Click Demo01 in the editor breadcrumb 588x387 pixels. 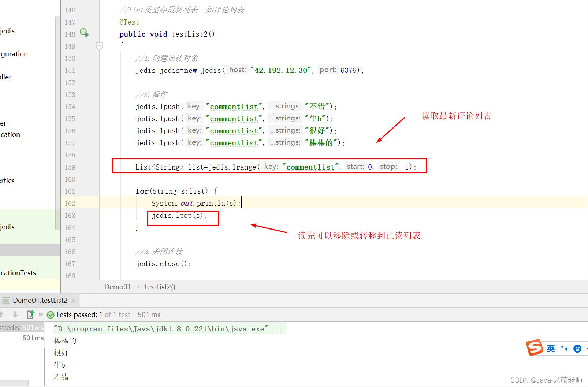click(118, 287)
